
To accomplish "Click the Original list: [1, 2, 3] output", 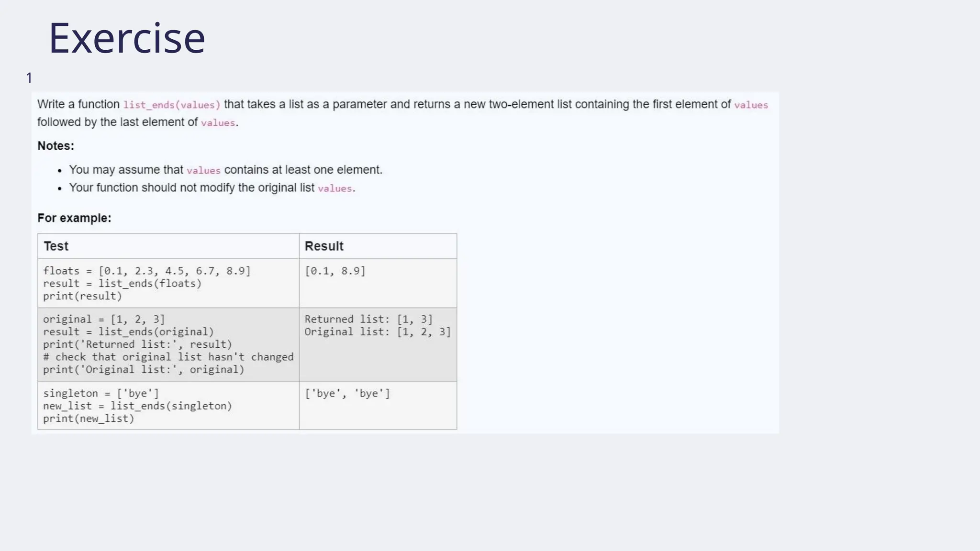I will click(378, 332).
